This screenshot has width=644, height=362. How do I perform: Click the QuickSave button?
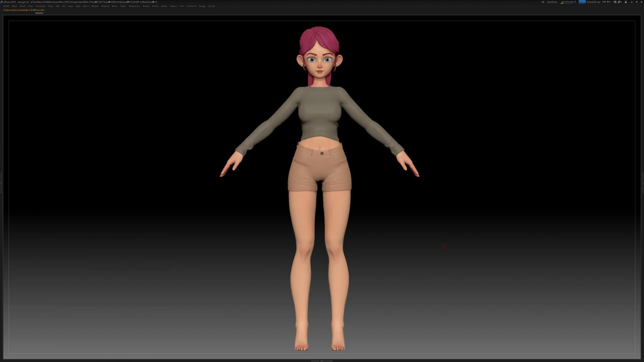coord(552,2)
